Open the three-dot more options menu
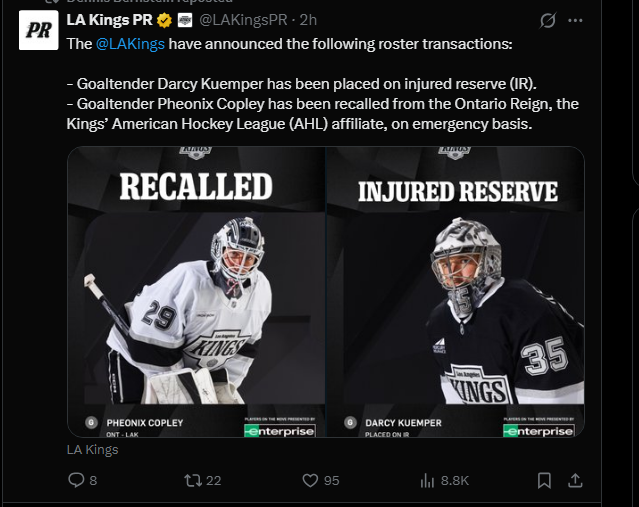The width and height of the screenshot is (639, 507). point(575,20)
